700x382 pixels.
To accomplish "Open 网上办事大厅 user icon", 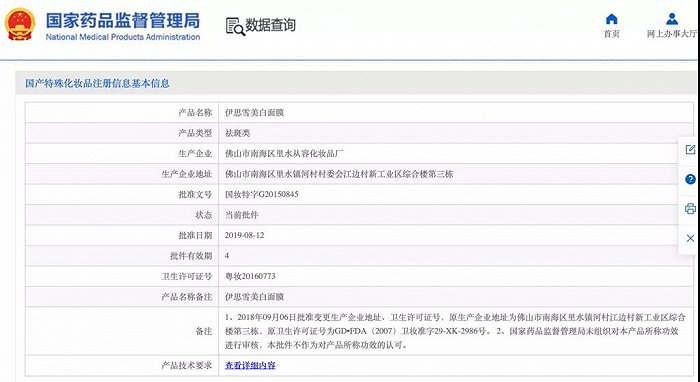I will click(672, 19).
